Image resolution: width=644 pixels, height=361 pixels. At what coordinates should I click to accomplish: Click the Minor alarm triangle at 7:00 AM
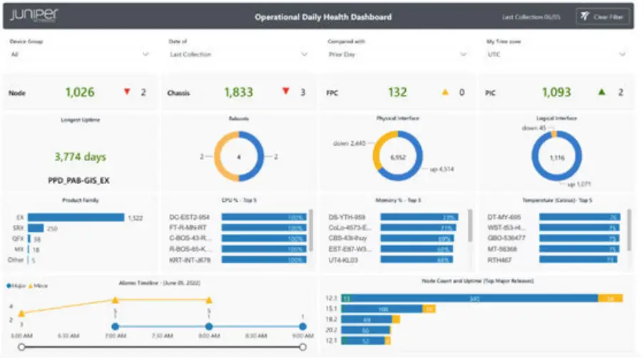coord(116,300)
